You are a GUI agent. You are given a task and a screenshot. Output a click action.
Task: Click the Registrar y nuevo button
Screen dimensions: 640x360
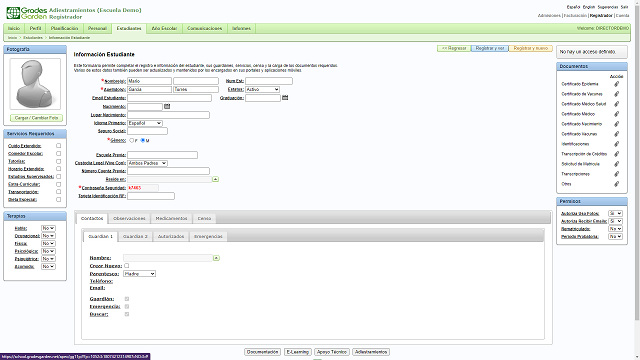click(531, 48)
